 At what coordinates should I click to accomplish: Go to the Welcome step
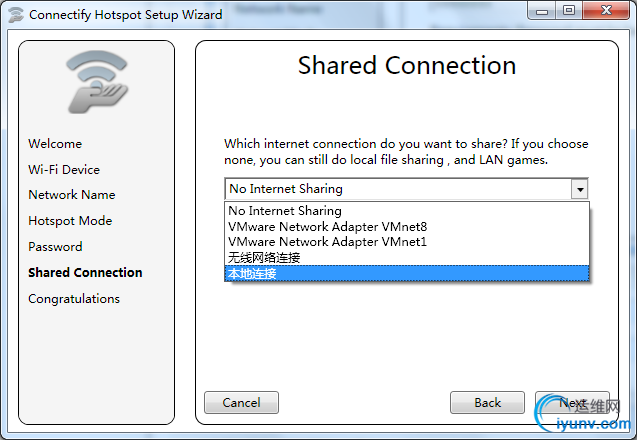point(55,144)
